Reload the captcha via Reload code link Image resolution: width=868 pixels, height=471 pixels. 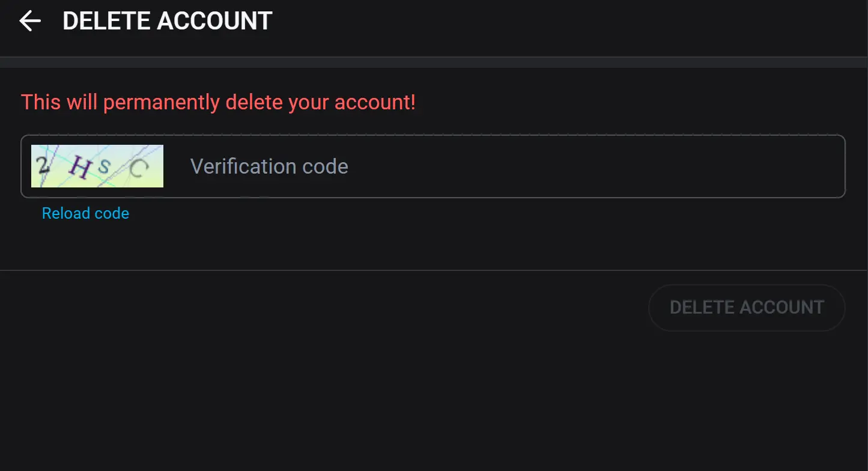coord(85,213)
